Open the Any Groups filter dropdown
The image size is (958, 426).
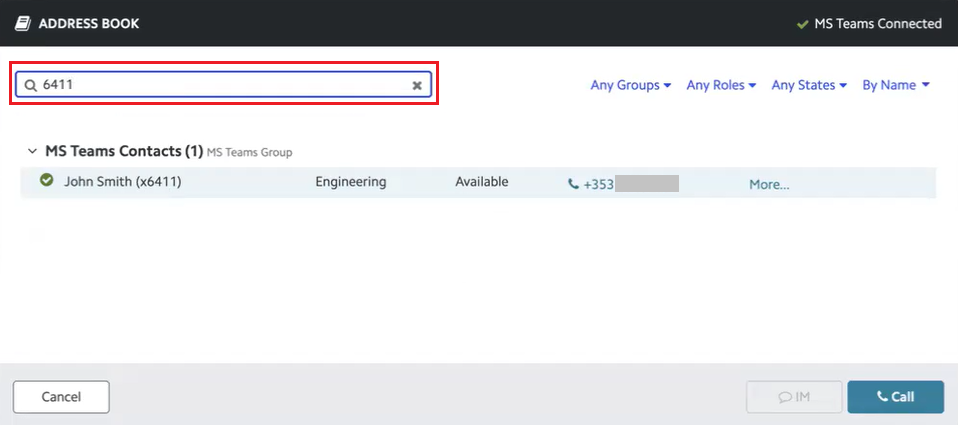point(631,85)
